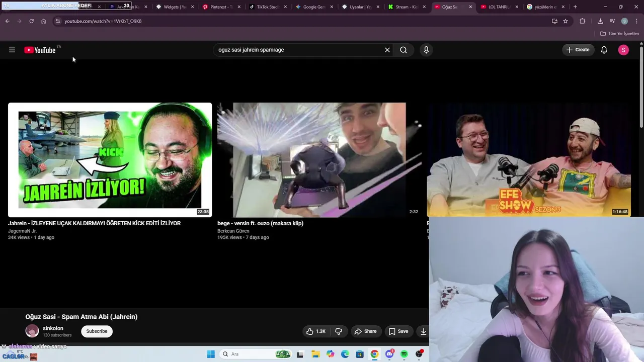This screenshot has width=644, height=362.
Task: Open the bege - versin ft. ouzo title
Action: [x=260, y=223]
